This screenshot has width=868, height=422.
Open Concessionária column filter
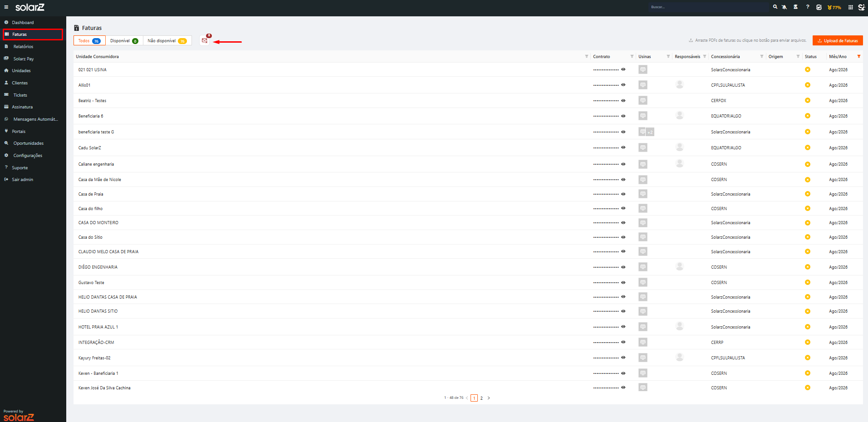point(762,56)
